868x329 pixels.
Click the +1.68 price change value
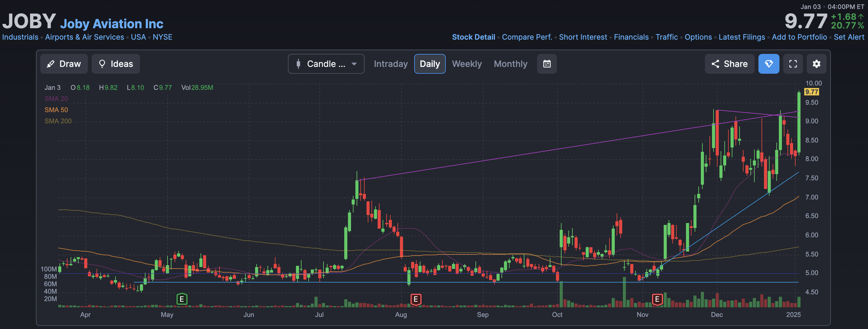847,17
